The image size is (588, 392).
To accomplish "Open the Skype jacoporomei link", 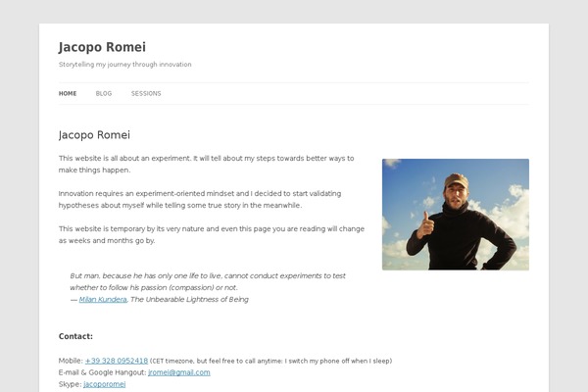I will click(x=104, y=384).
